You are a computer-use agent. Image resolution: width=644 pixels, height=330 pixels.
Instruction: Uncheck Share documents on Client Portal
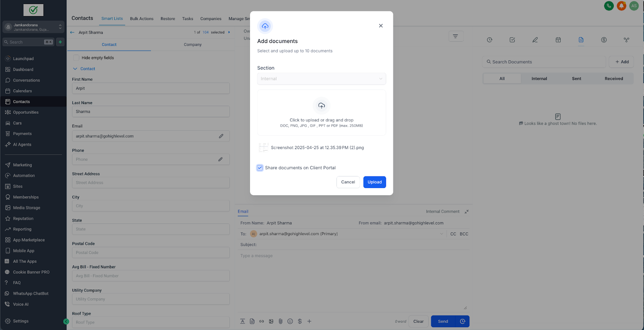260,168
